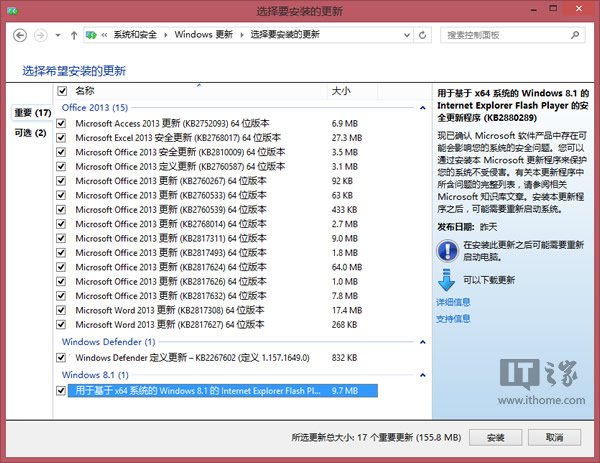Uncheck Windows Defender 定义更新 KB2267602

(61, 358)
